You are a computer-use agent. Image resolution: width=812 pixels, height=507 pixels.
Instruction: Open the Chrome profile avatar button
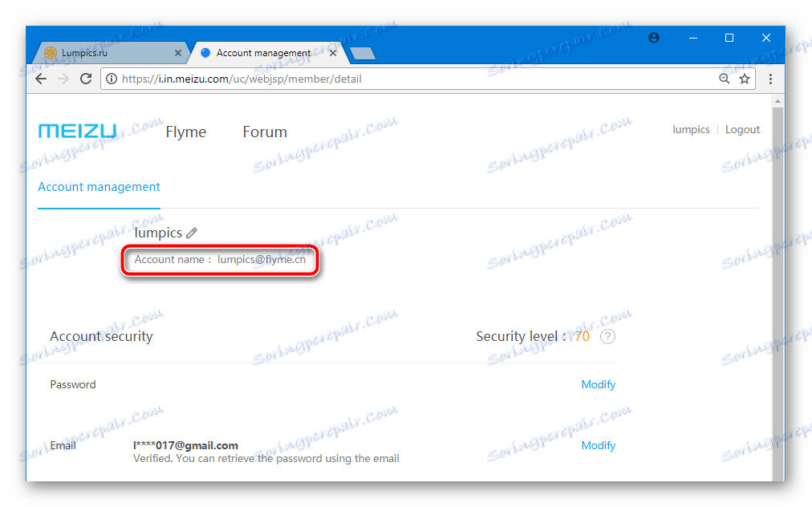click(654, 38)
